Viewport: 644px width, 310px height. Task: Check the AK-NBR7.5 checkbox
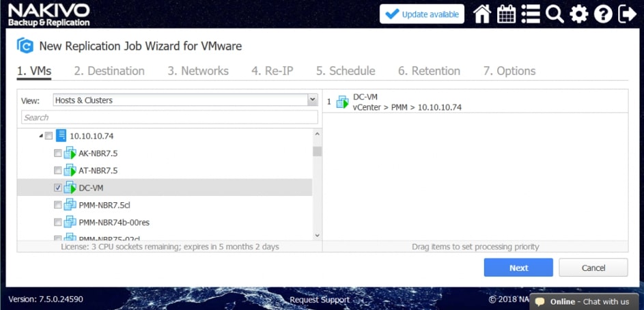coord(58,154)
